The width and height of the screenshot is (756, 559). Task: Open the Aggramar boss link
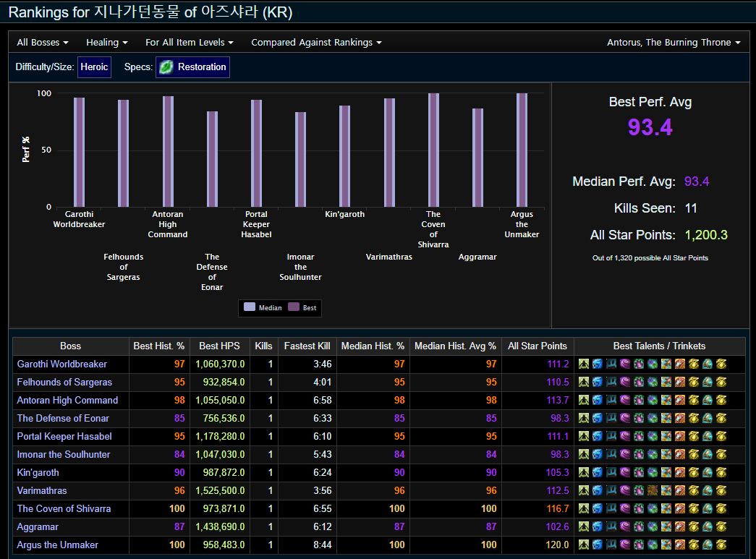(37, 526)
